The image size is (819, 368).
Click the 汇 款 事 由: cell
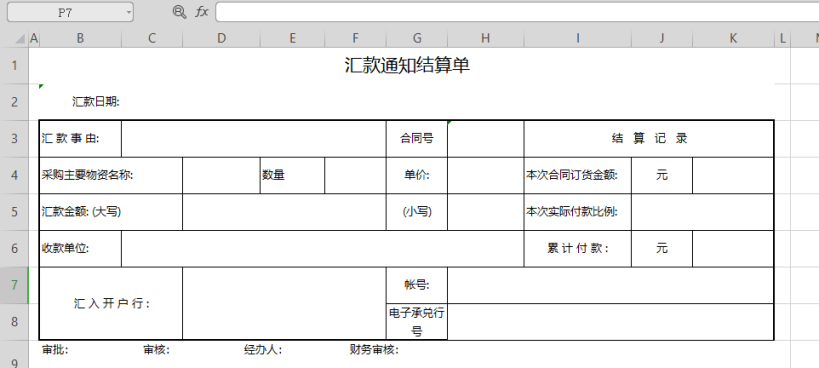(x=80, y=138)
